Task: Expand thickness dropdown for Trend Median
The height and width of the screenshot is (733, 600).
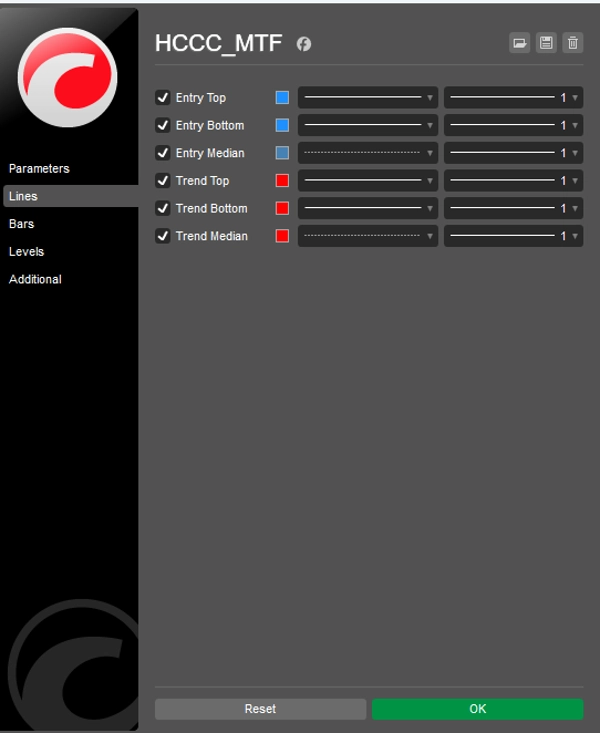Action: click(513, 236)
